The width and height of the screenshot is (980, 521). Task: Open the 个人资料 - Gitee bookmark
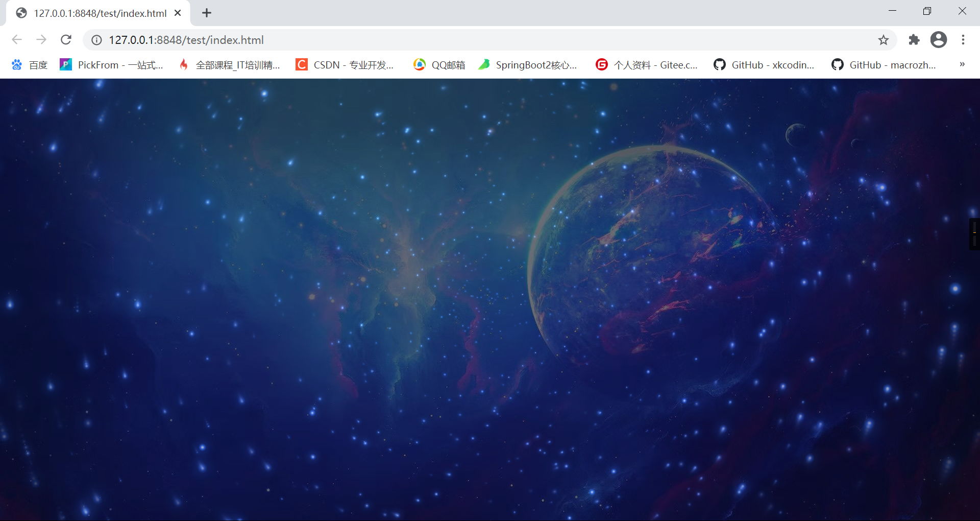(x=647, y=65)
